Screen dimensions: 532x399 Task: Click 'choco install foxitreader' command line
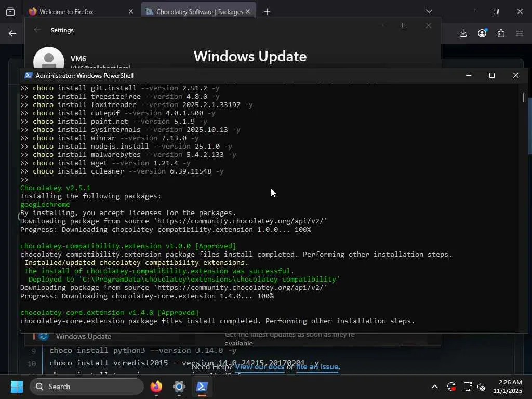[137, 105]
